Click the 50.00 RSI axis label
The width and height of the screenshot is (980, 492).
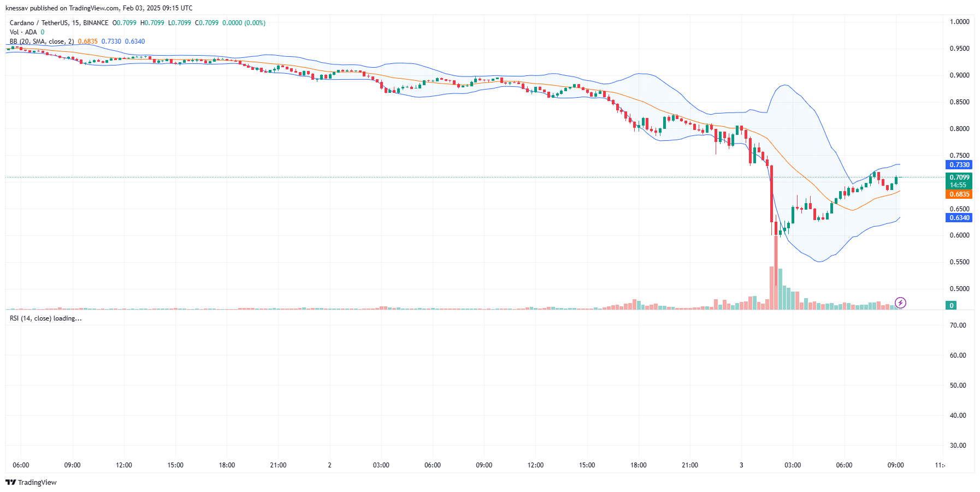pyautogui.click(x=958, y=386)
